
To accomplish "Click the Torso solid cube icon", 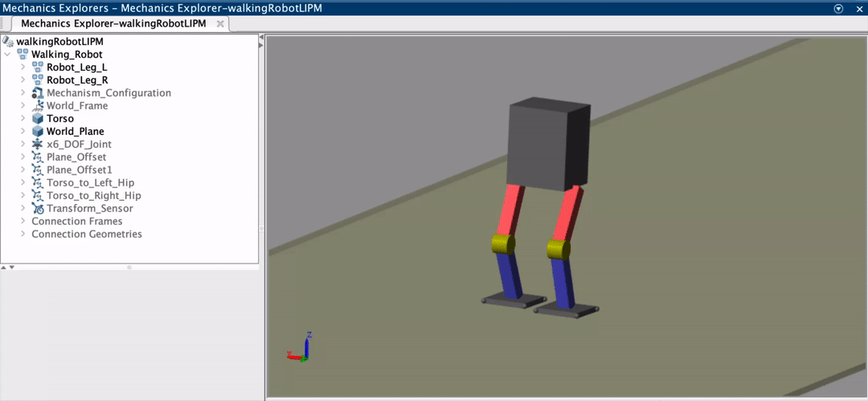I will click(38, 118).
